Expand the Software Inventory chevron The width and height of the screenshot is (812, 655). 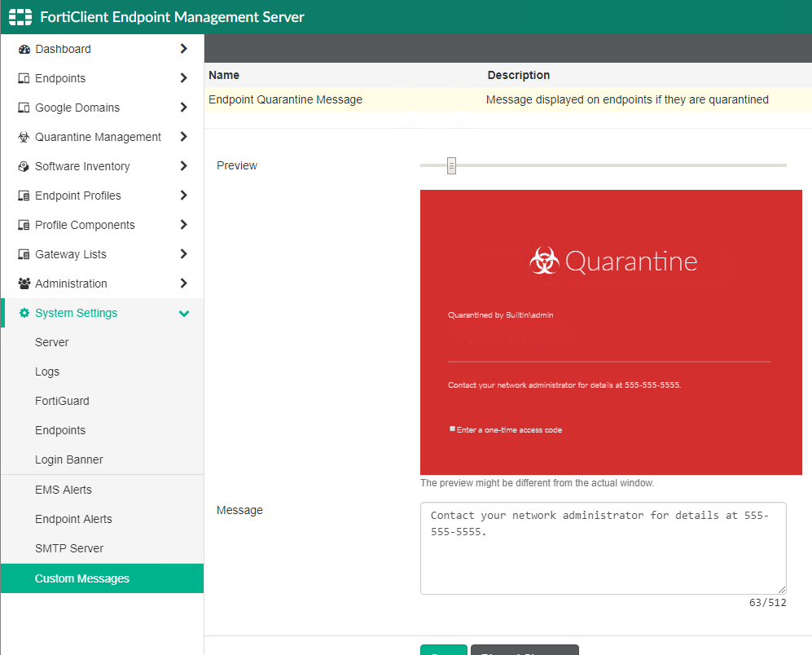pyautogui.click(x=183, y=166)
